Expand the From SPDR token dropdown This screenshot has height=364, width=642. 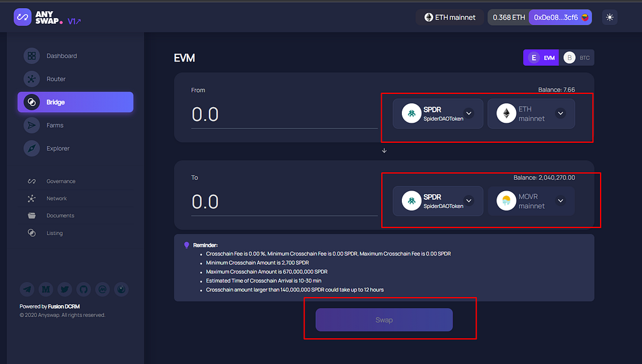coord(438,113)
